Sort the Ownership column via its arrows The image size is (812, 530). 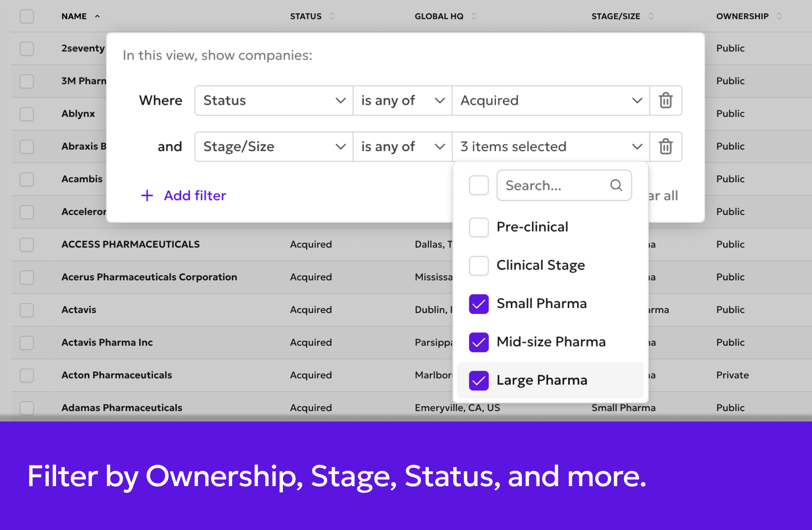779,16
